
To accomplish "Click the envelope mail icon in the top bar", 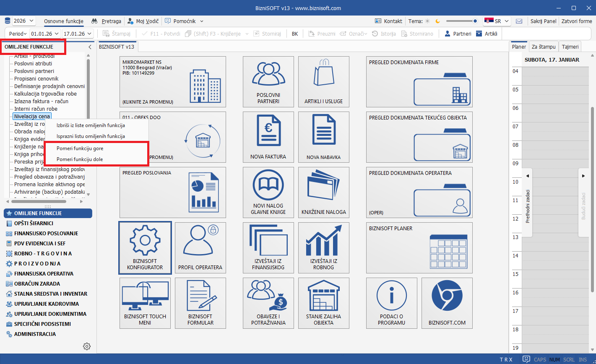I will tap(519, 21).
